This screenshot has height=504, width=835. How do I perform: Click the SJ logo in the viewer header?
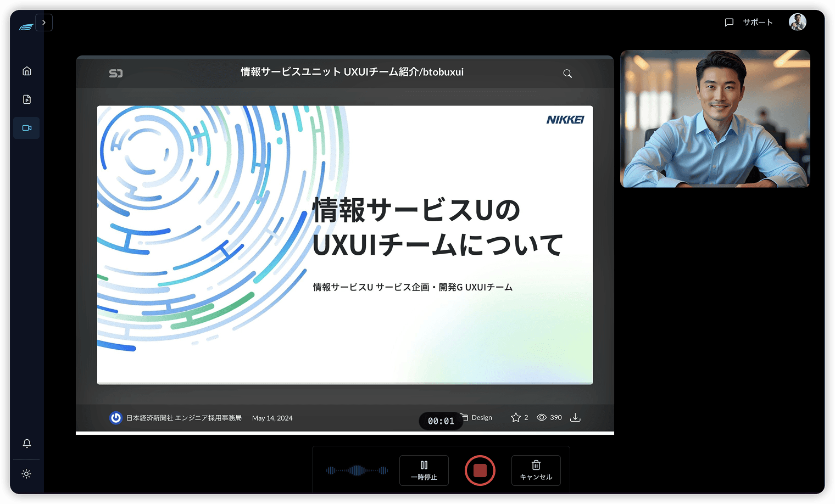click(116, 72)
